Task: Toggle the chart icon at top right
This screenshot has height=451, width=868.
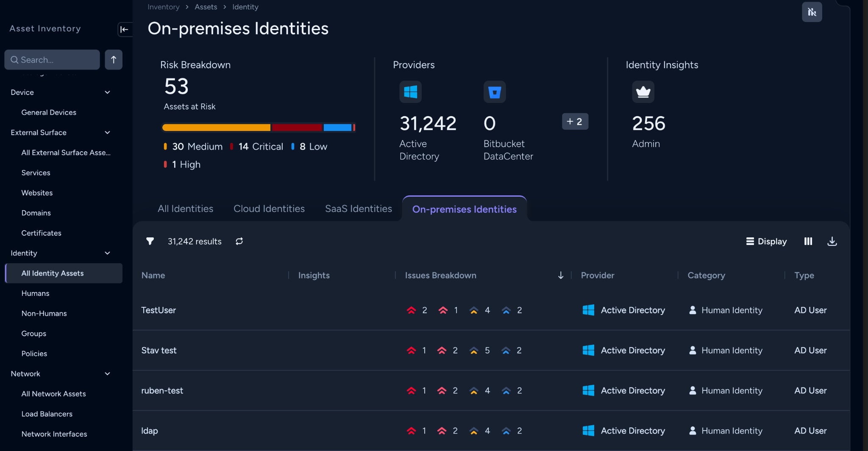Action: point(812,12)
